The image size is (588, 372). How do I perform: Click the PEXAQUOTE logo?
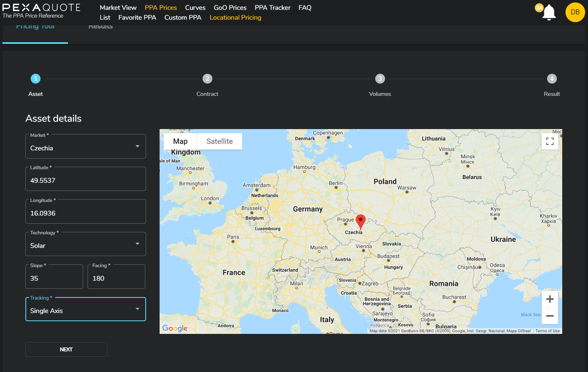41,11
